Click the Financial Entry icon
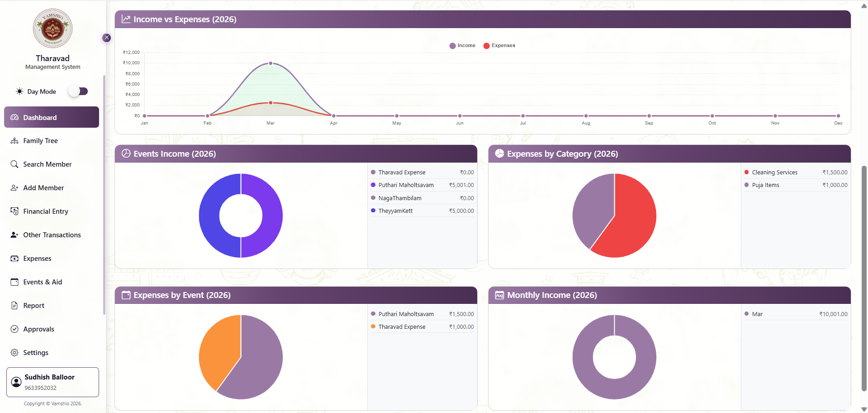Screen dimensions: 868x413 (x=14, y=211)
